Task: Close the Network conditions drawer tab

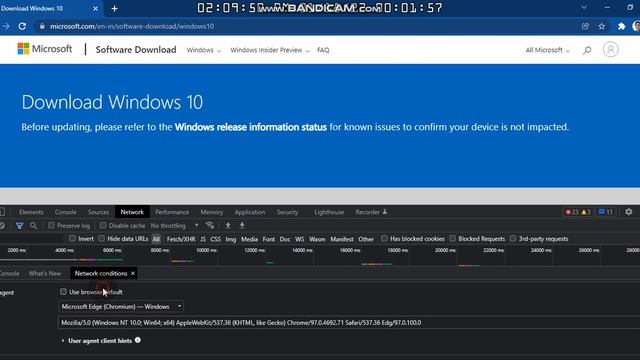Action: 133,273
